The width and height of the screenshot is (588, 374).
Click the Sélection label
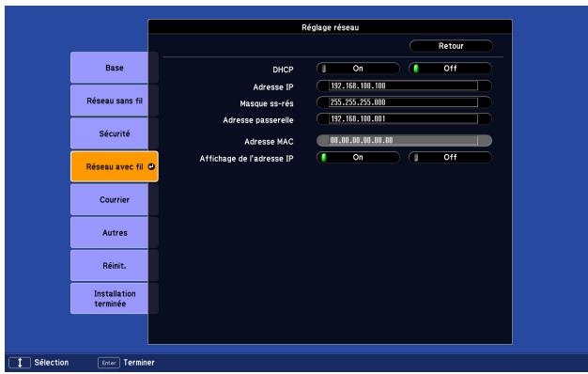[52, 363]
